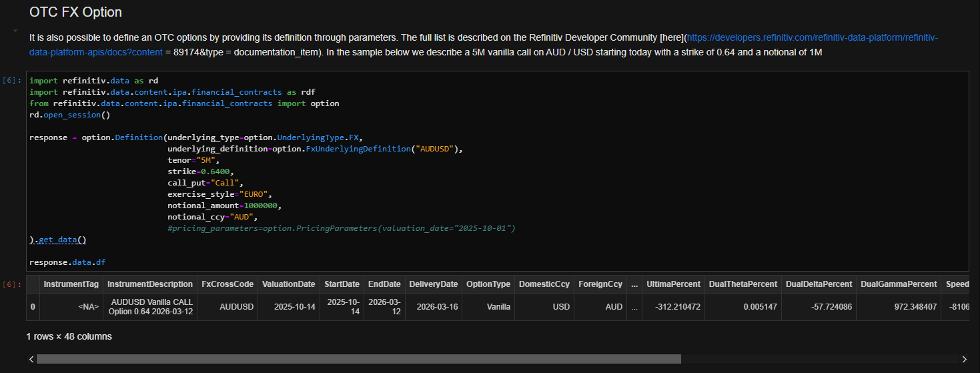Click the 972.348407 DualGammaPercent value
Screen dimensions: 980x373
point(899,307)
